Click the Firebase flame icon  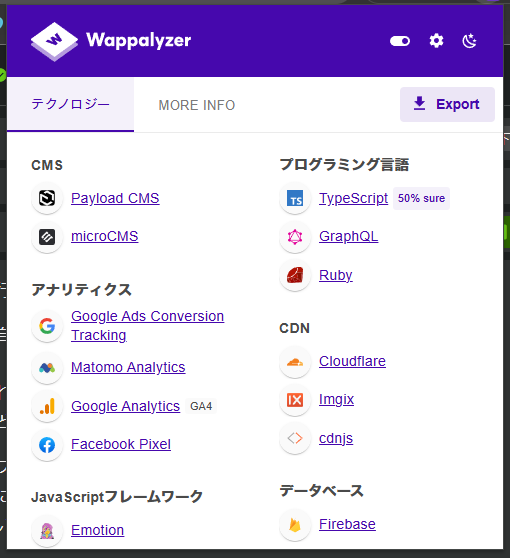pyautogui.click(x=295, y=525)
